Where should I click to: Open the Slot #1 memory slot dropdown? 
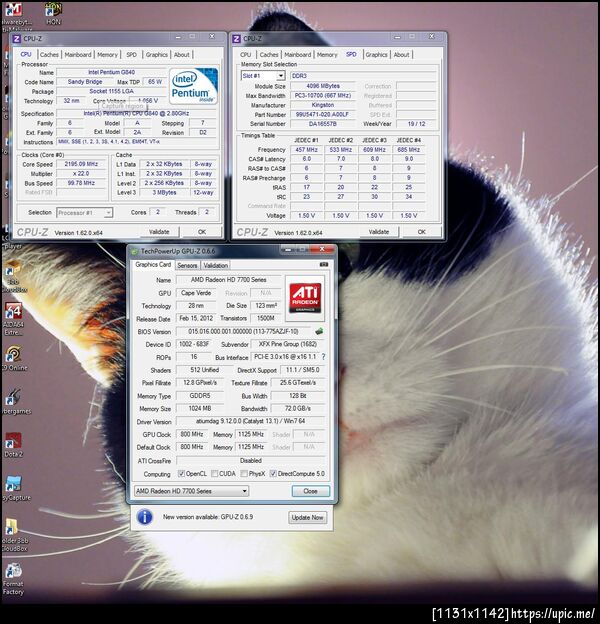(x=263, y=76)
